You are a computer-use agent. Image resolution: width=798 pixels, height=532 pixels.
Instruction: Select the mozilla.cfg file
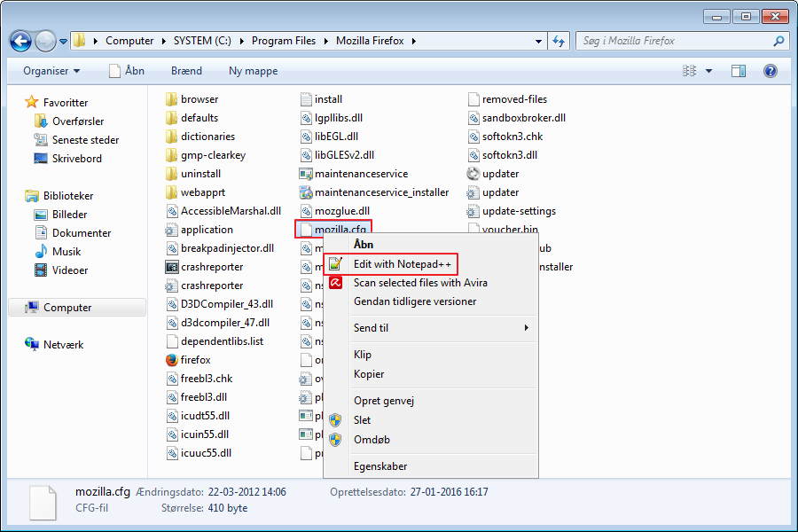pos(333,230)
